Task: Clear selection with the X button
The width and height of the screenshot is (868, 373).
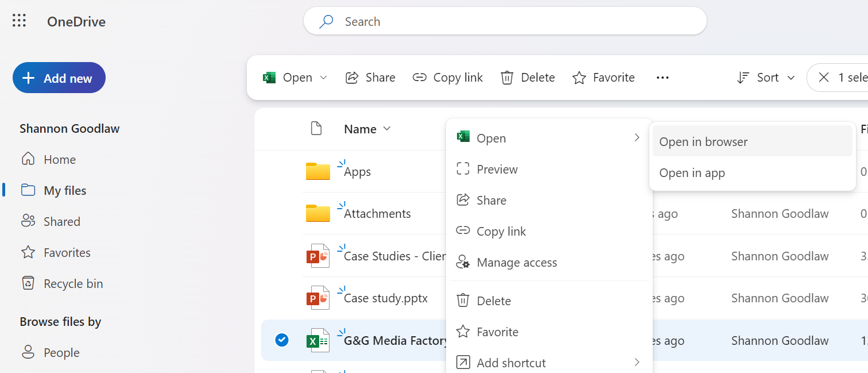Action: pos(824,76)
